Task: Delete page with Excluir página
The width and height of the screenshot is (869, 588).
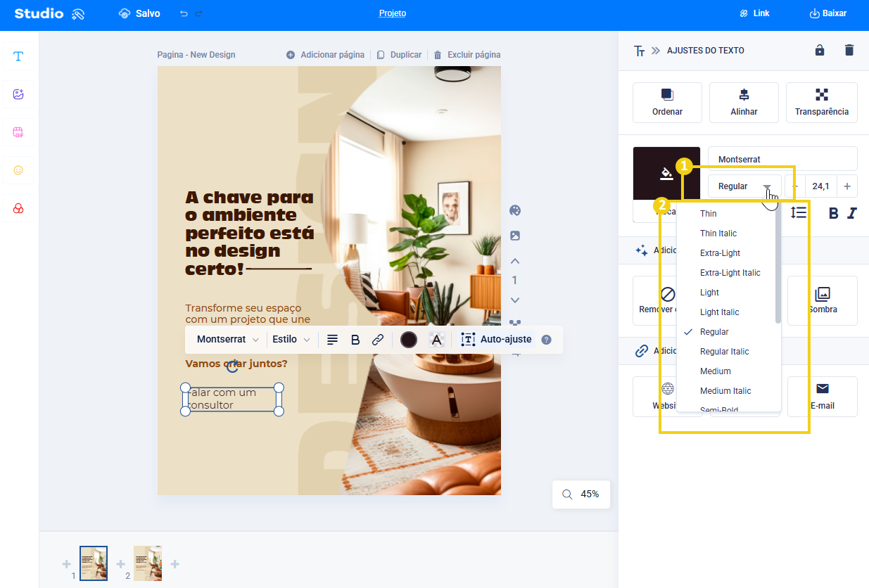Action: 467,55
